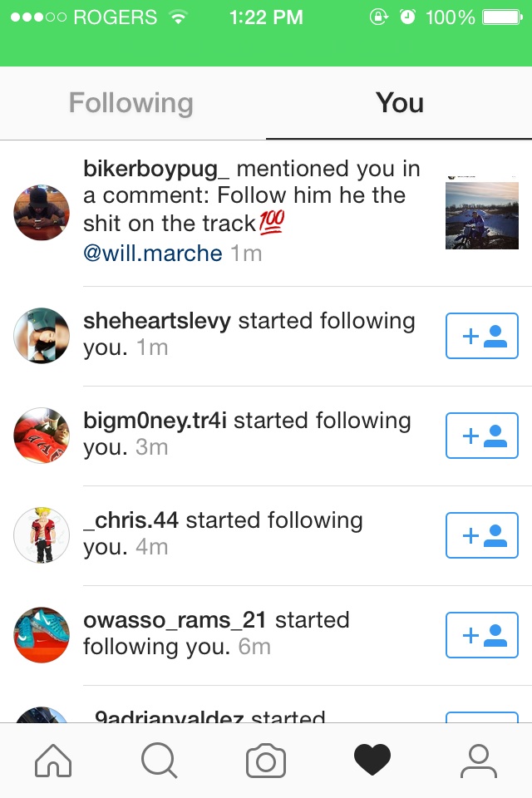Select the You tab
532x798 pixels.
point(400,103)
